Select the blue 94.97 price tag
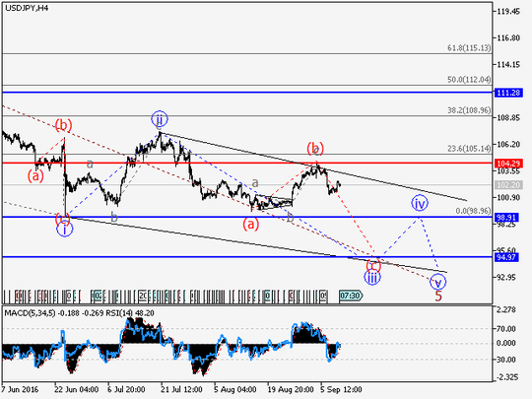This screenshot has width=532, height=399. tap(508, 257)
